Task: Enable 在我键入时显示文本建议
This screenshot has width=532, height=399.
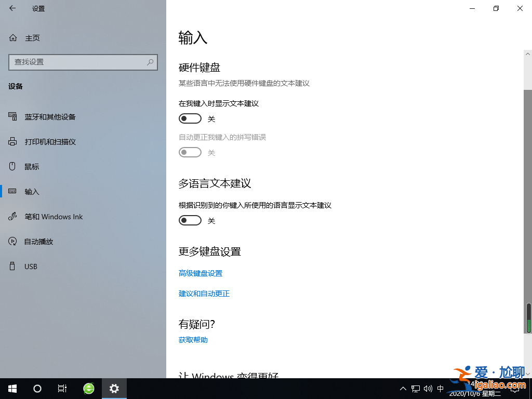Action: click(x=190, y=118)
